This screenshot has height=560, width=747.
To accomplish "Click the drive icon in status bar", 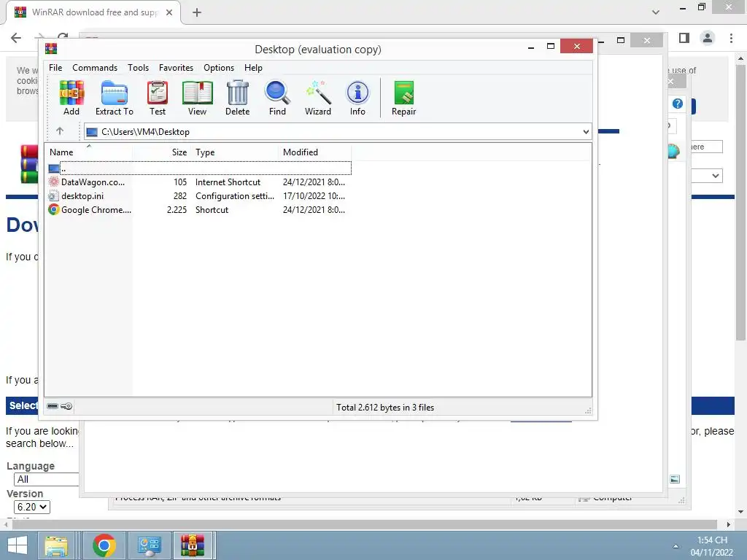I will [53, 406].
